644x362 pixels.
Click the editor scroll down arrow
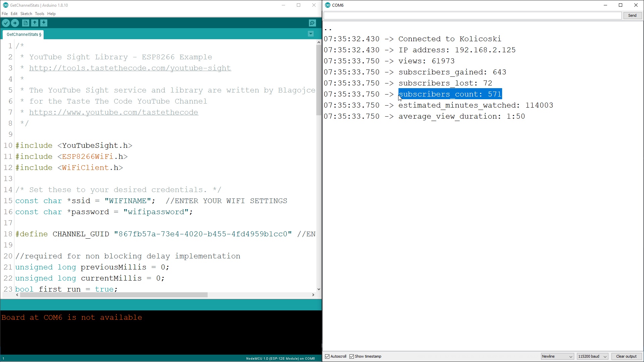click(x=319, y=289)
